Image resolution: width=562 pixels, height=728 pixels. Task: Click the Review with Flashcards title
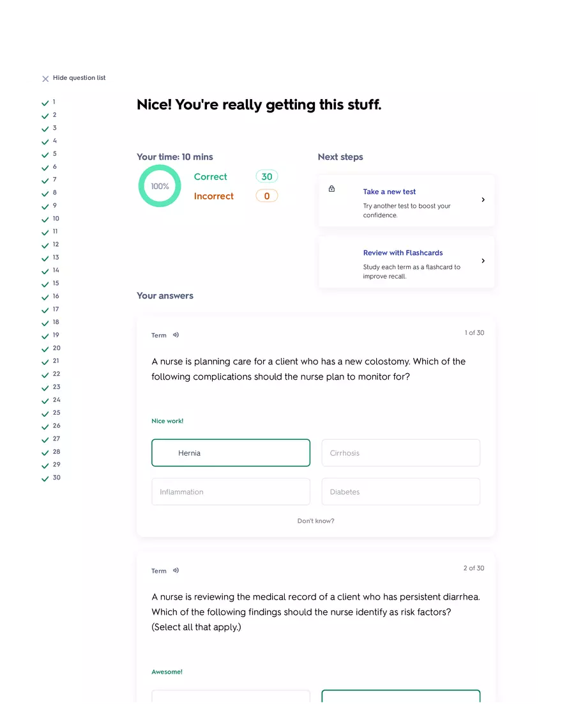(403, 253)
